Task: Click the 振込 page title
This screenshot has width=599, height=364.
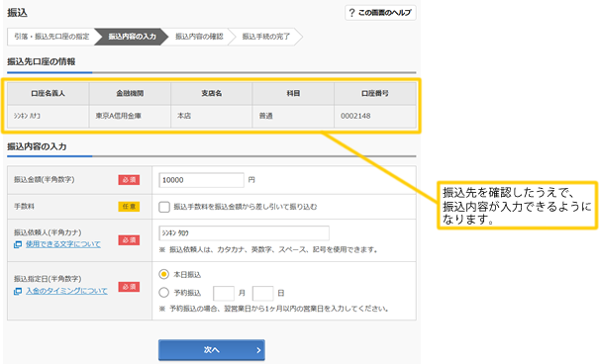Action: [17, 13]
